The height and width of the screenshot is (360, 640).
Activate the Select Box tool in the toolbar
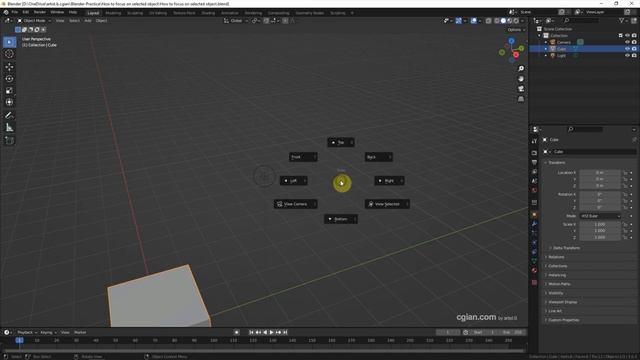(9, 42)
